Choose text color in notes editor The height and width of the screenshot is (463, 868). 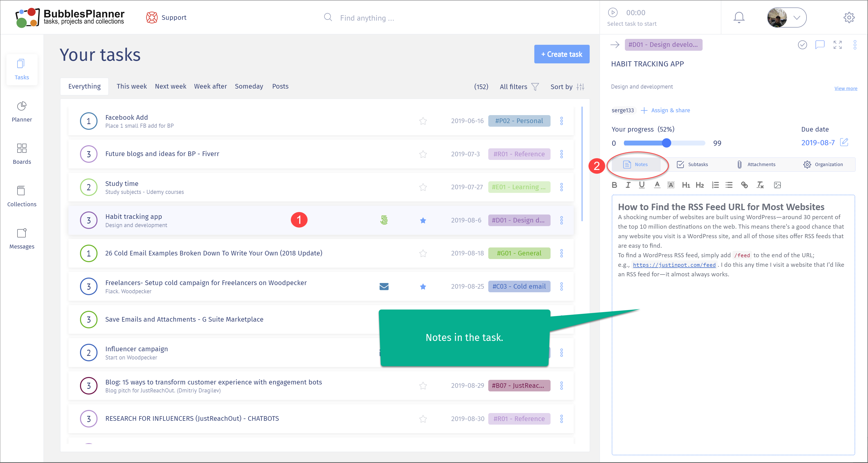point(657,185)
